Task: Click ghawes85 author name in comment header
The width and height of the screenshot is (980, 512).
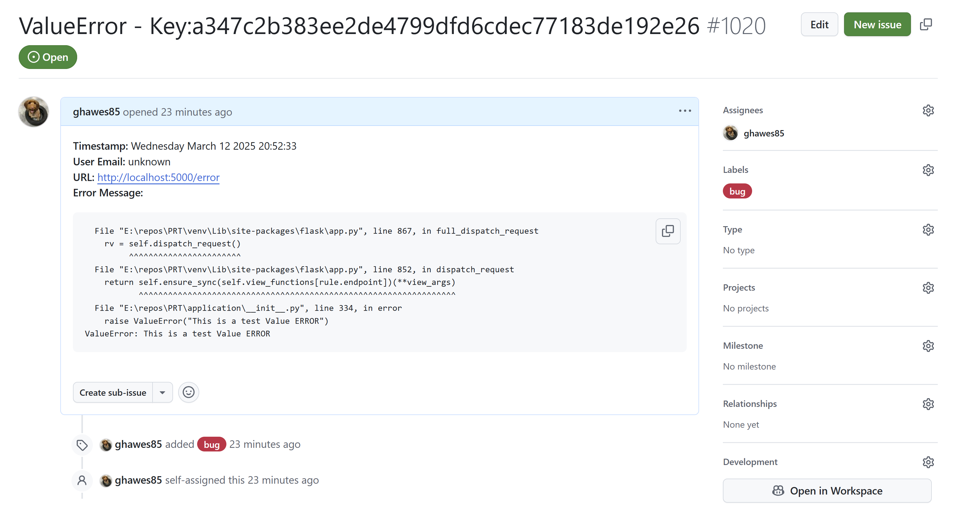Action: click(x=96, y=112)
